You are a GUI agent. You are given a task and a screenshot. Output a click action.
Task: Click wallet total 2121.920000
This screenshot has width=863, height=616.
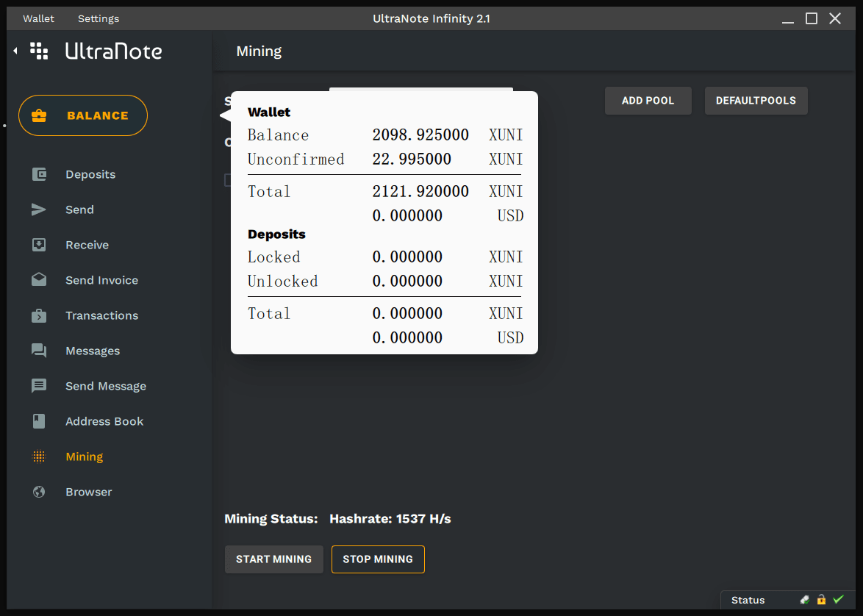[x=420, y=192]
